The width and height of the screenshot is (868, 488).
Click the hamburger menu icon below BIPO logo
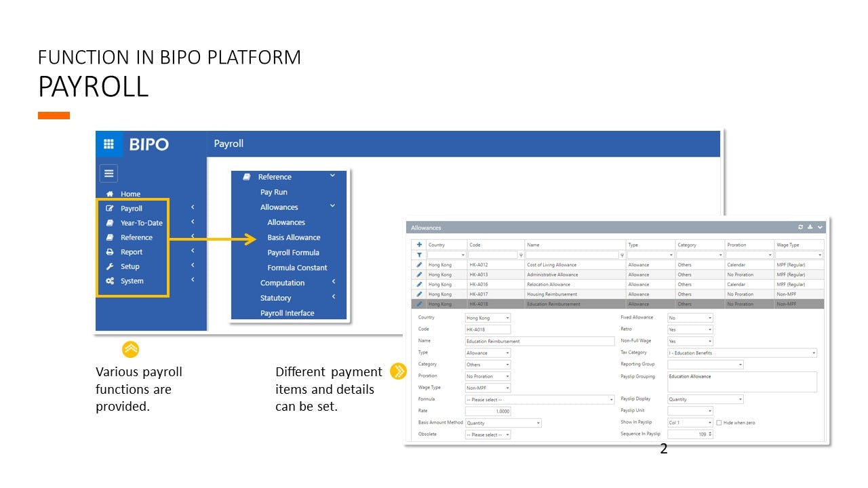pos(108,173)
